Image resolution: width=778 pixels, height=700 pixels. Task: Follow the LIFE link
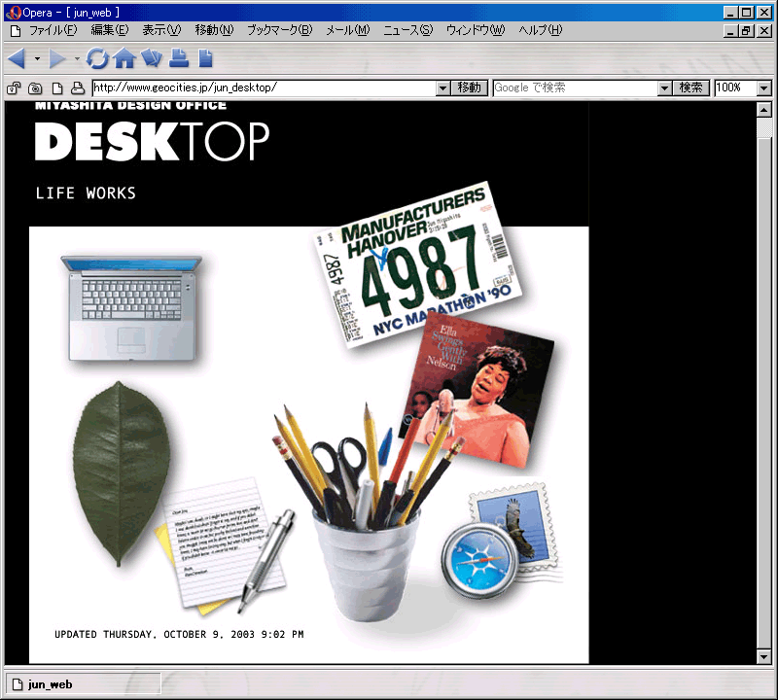tap(55, 192)
